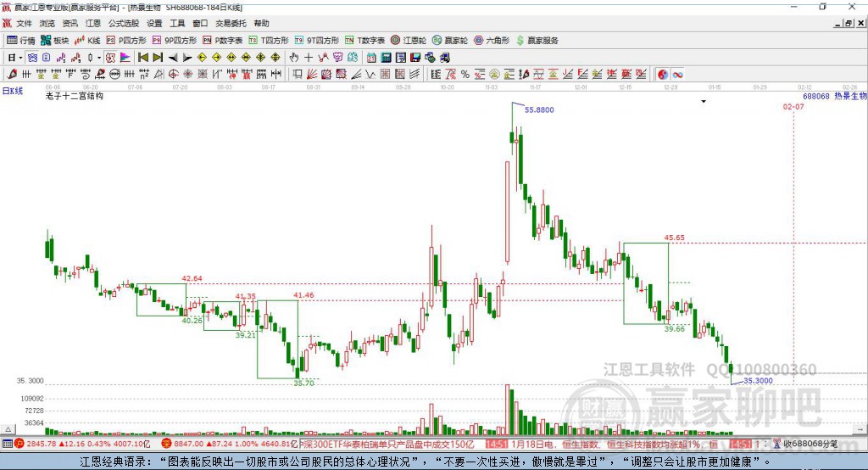
Task: Select the red pencil drawing tool
Action: point(12,74)
